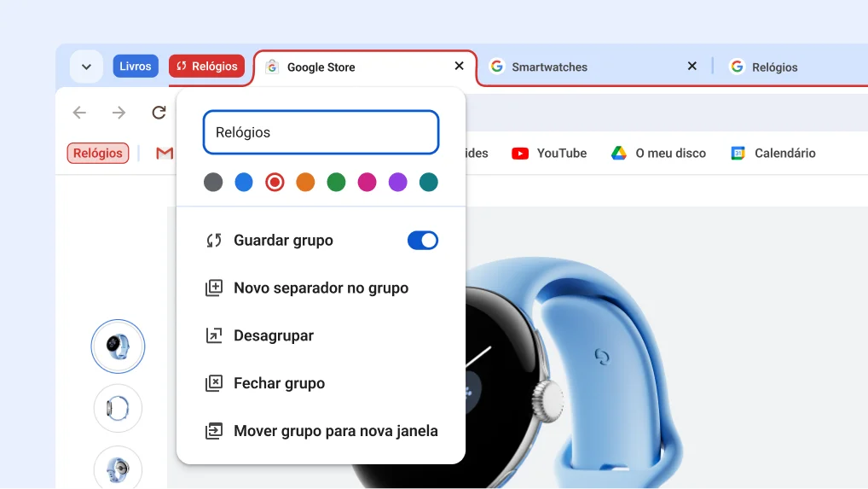Viewport: 868px width, 489px height.
Task: Click the Google Calendar bookmark icon
Action: 738,154
